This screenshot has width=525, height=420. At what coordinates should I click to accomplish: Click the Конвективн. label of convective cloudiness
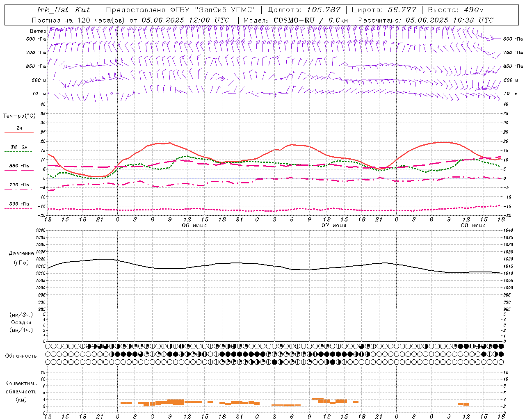pos(21,383)
